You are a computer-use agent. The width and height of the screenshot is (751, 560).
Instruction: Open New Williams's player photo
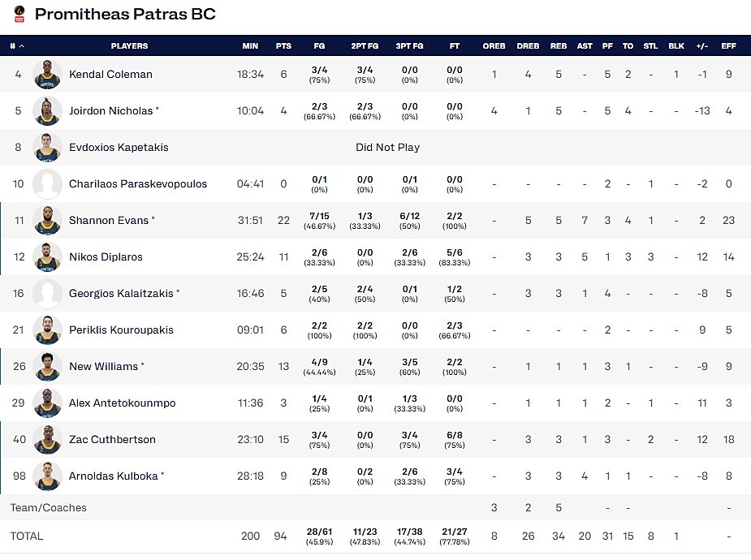47,367
